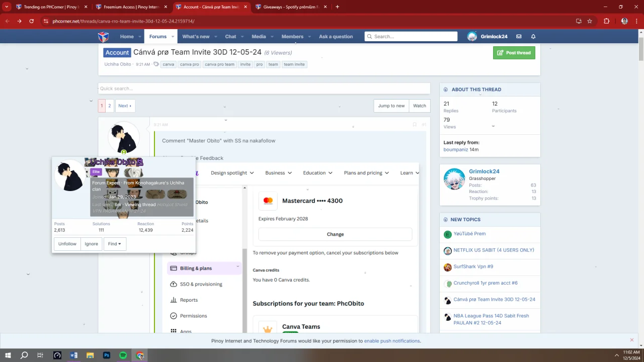Image resolution: width=644 pixels, height=362 pixels.
Task: Click the Next page button
Action: (125, 106)
